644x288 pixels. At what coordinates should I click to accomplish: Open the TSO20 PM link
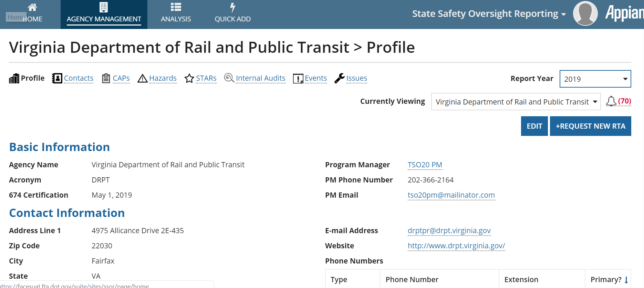click(x=425, y=165)
